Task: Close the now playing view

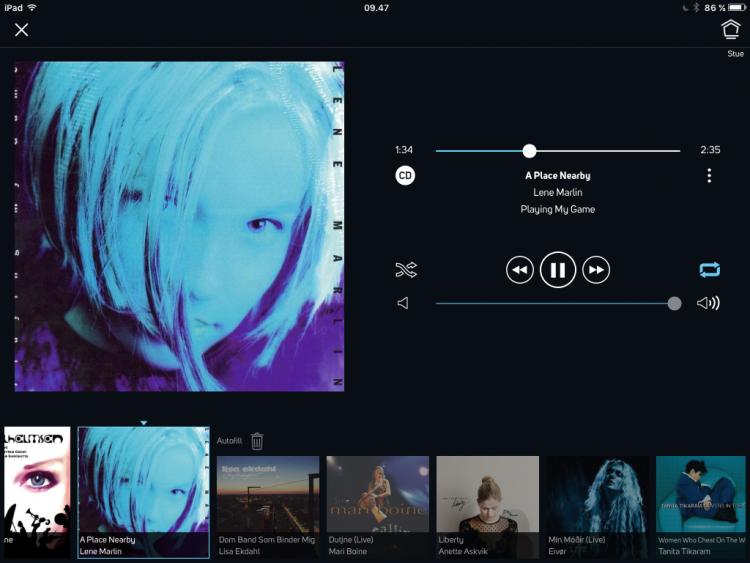Action: pos(21,30)
